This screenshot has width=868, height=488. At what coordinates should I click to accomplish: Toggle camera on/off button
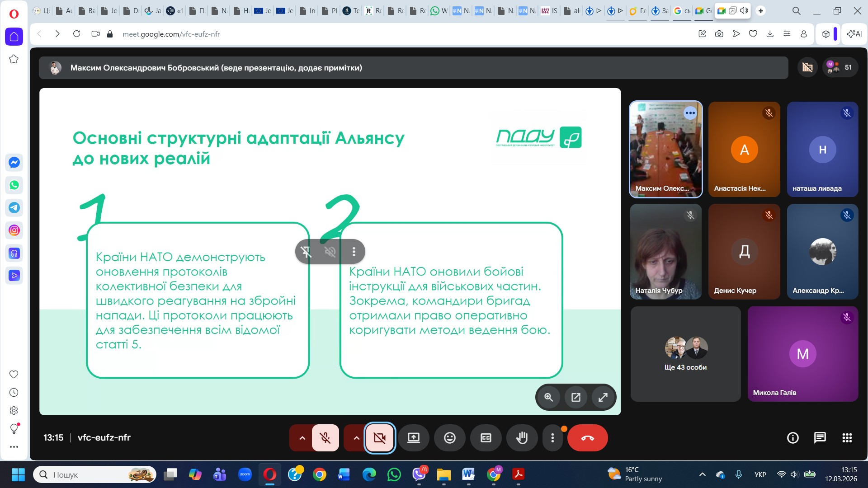380,437
